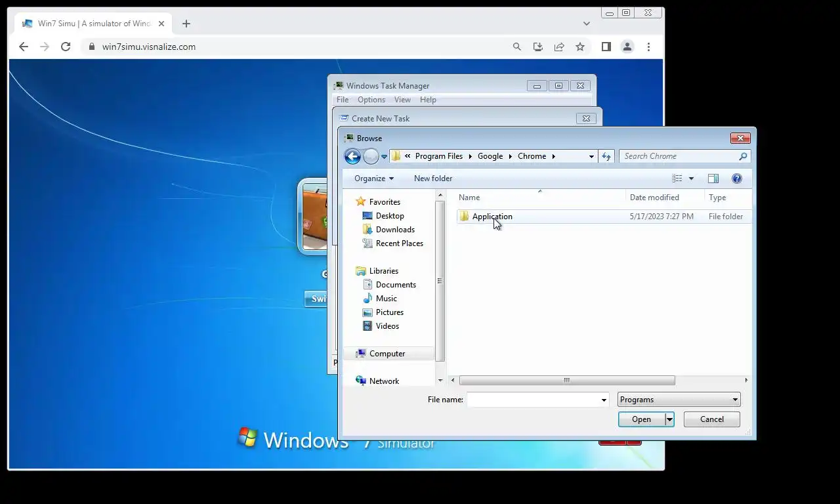The image size is (840, 504).
Task: Click Chrome share page icon
Action: (x=559, y=47)
